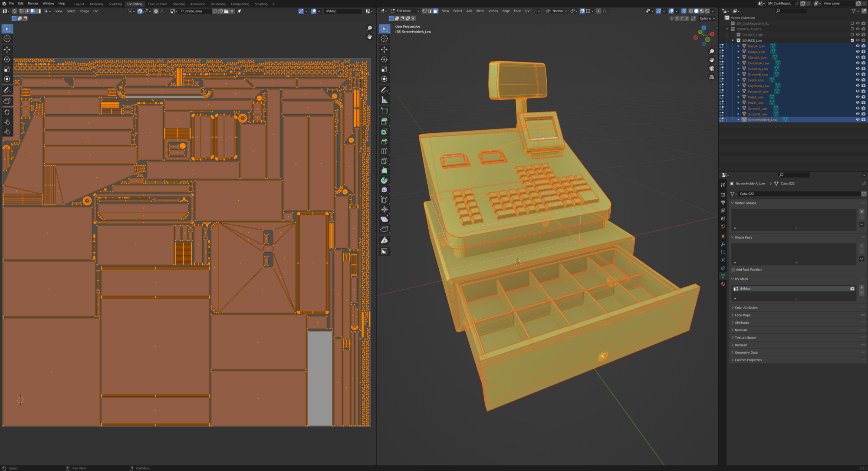Select the Bevel tool
868x471 pixels.
pyautogui.click(x=384, y=142)
